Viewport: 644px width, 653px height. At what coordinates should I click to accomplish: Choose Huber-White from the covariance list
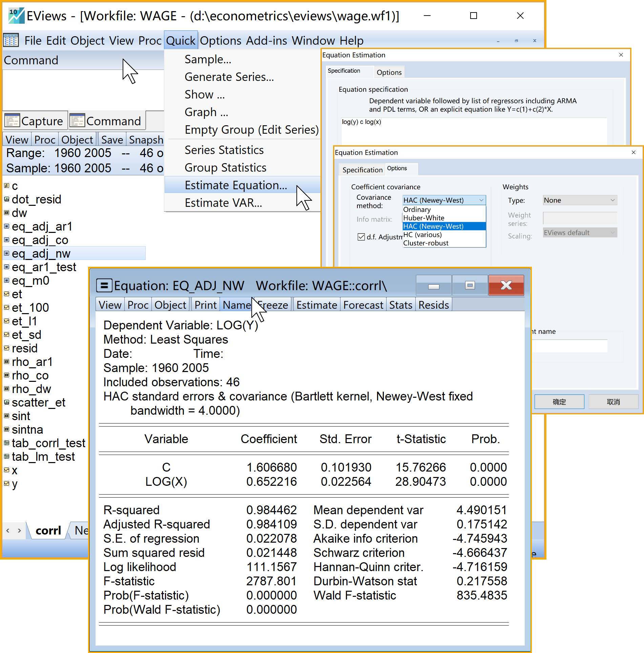tap(423, 218)
